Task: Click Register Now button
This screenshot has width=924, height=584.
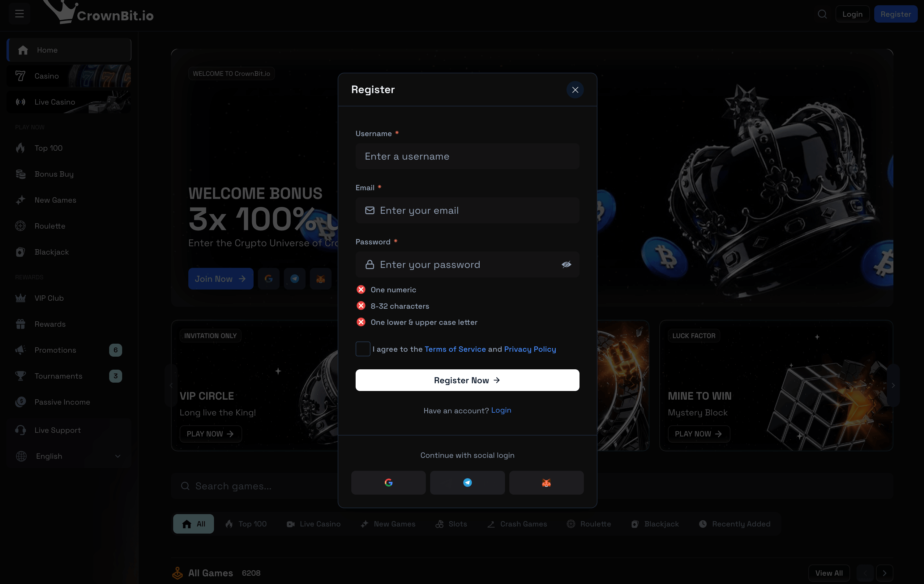Action: click(x=467, y=380)
